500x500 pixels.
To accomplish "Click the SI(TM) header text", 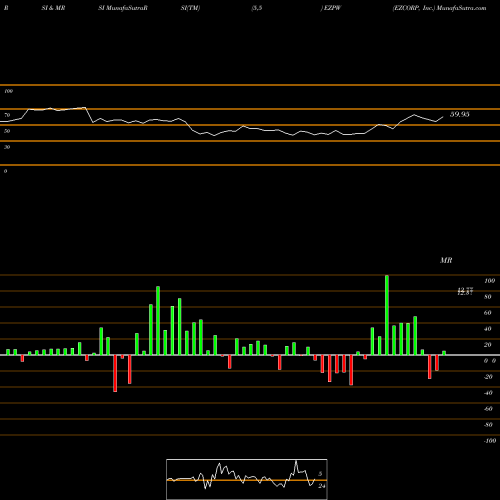I will pyautogui.click(x=190, y=8).
